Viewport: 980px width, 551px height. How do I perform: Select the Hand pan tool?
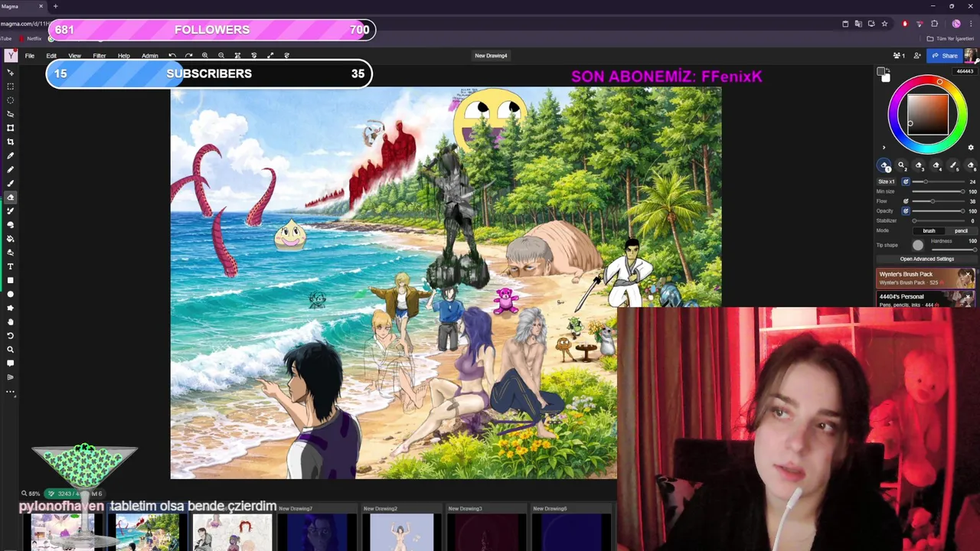coord(11,321)
